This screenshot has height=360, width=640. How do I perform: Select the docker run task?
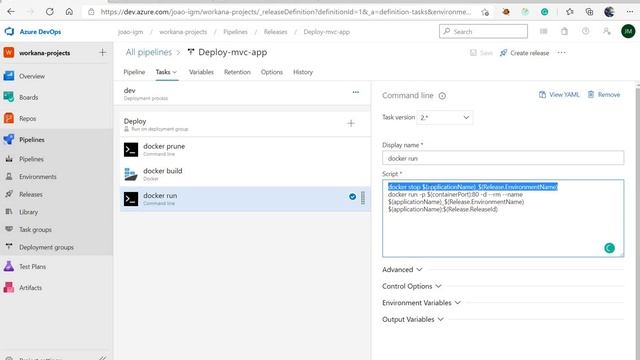pos(245,199)
